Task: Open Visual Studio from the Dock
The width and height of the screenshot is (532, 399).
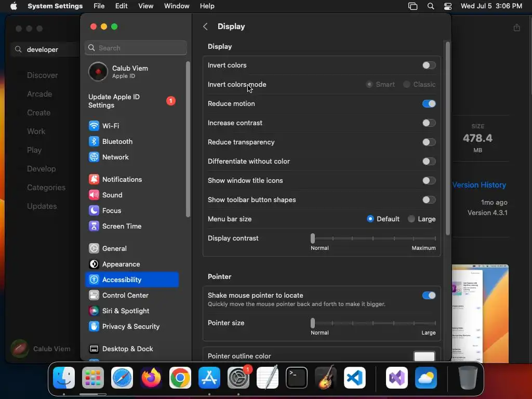Action: (397, 378)
